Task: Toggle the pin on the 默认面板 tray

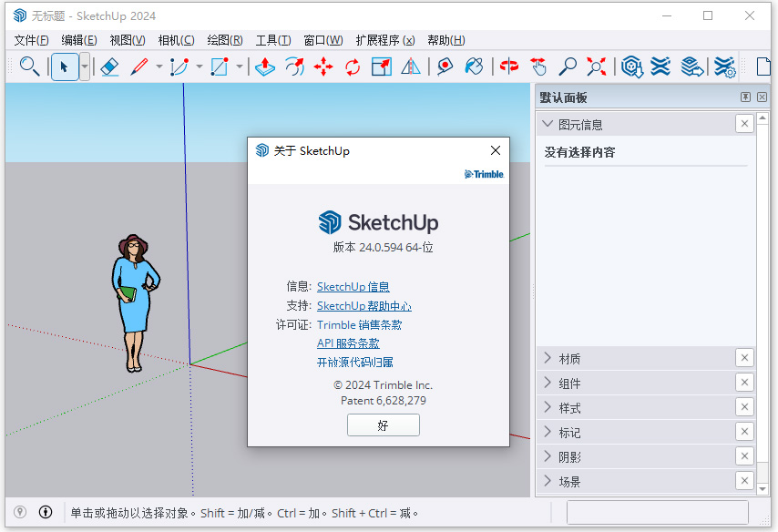Action: click(x=745, y=97)
